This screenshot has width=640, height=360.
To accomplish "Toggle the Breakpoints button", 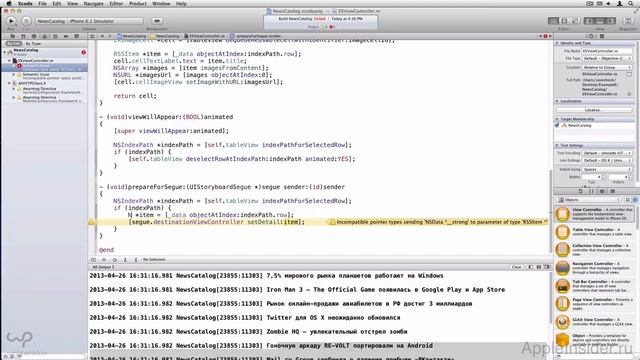I will tap(157, 21).
